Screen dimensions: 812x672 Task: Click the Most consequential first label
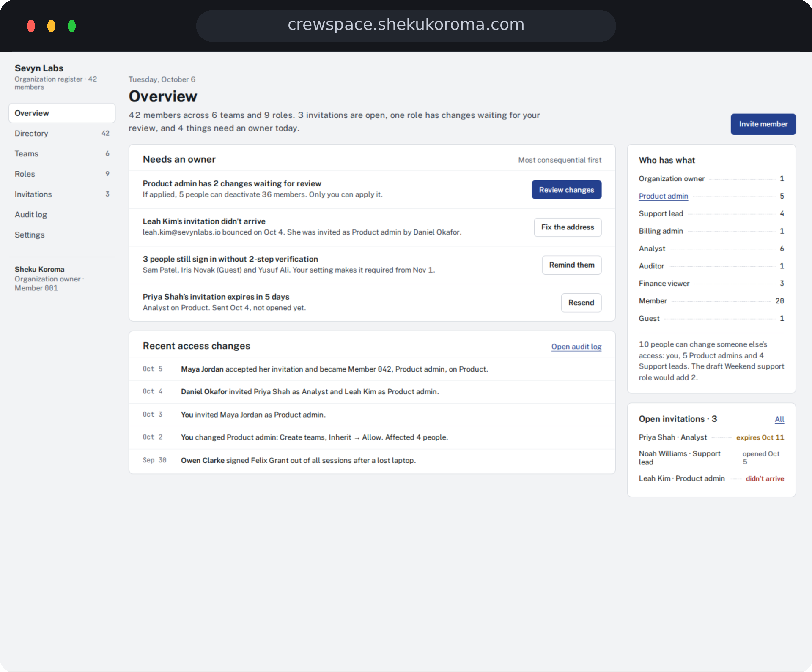click(560, 160)
